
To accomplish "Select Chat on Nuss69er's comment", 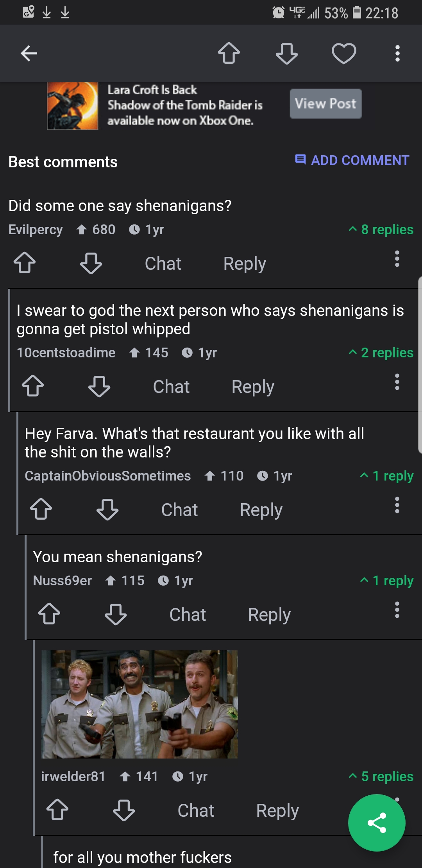I will pos(188,615).
